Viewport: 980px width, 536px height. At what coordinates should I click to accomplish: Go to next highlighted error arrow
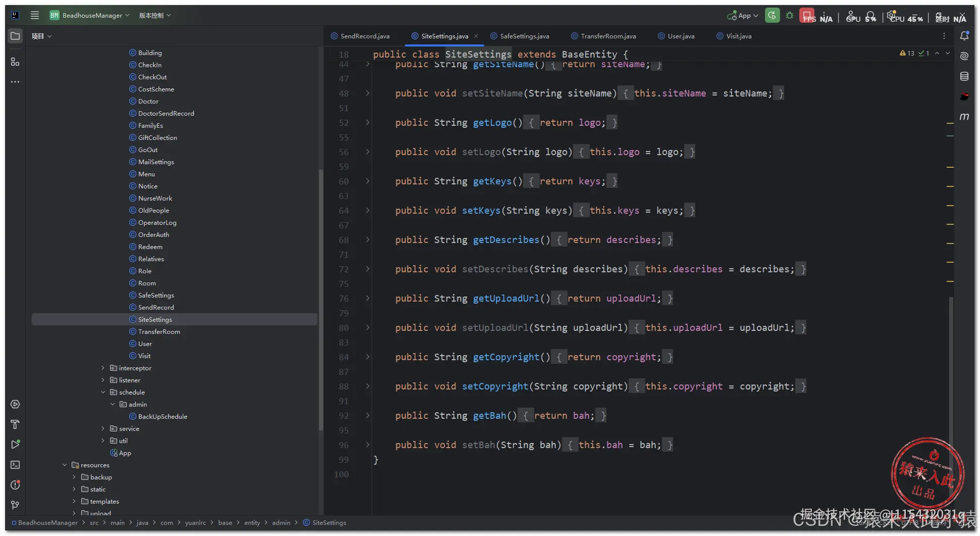tap(948, 53)
